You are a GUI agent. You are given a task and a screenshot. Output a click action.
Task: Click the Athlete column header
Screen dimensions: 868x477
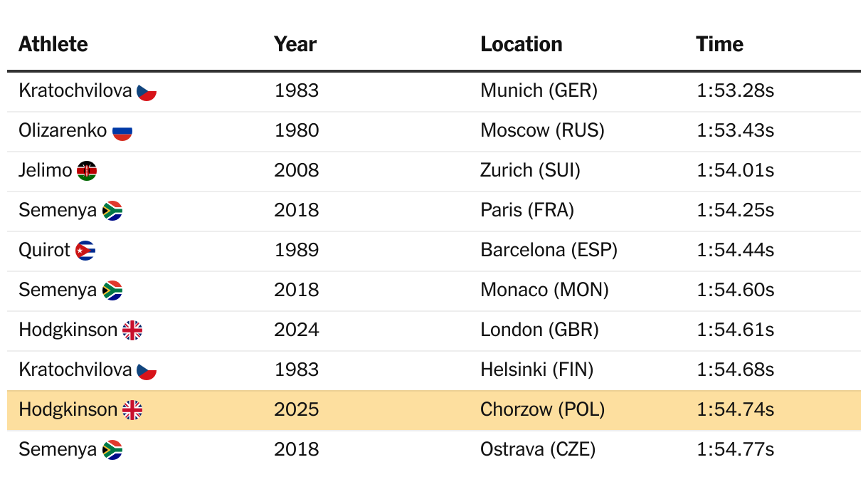coord(53,44)
